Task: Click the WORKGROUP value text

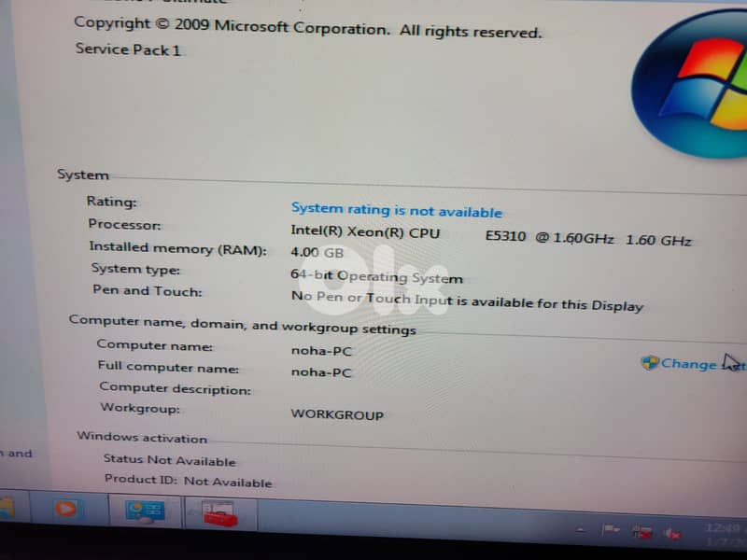Action: [x=337, y=414]
